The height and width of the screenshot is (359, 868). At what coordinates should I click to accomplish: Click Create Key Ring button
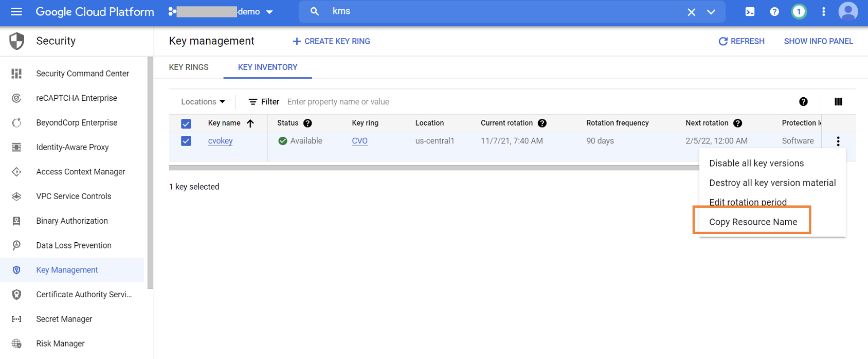[331, 41]
